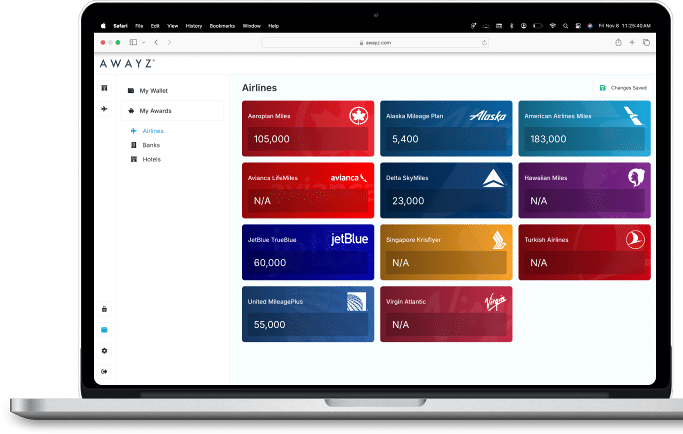The height and width of the screenshot is (434, 683).
Task: Open a new tab with plus button
Action: click(632, 42)
